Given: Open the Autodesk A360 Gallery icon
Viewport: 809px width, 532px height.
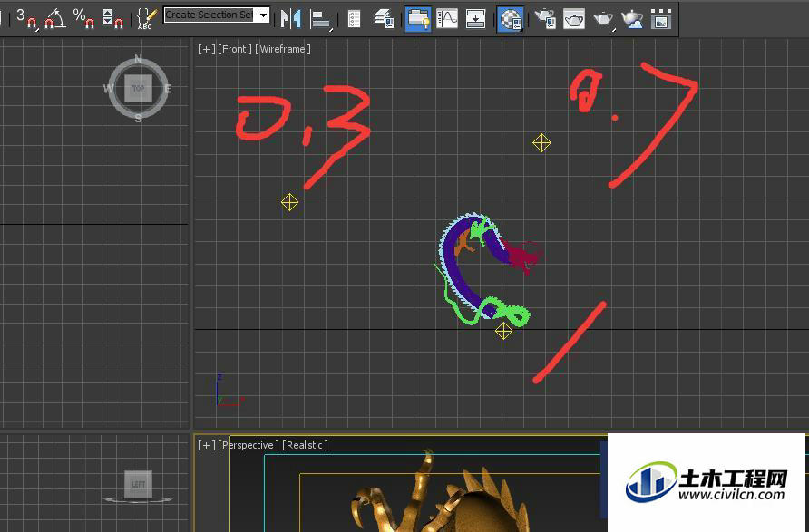Looking at the screenshot, I should (660, 19).
